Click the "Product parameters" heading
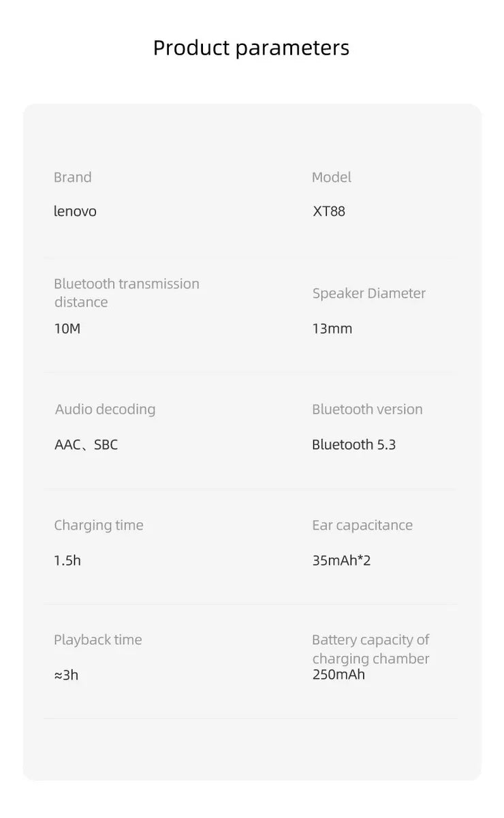 [x=251, y=48]
